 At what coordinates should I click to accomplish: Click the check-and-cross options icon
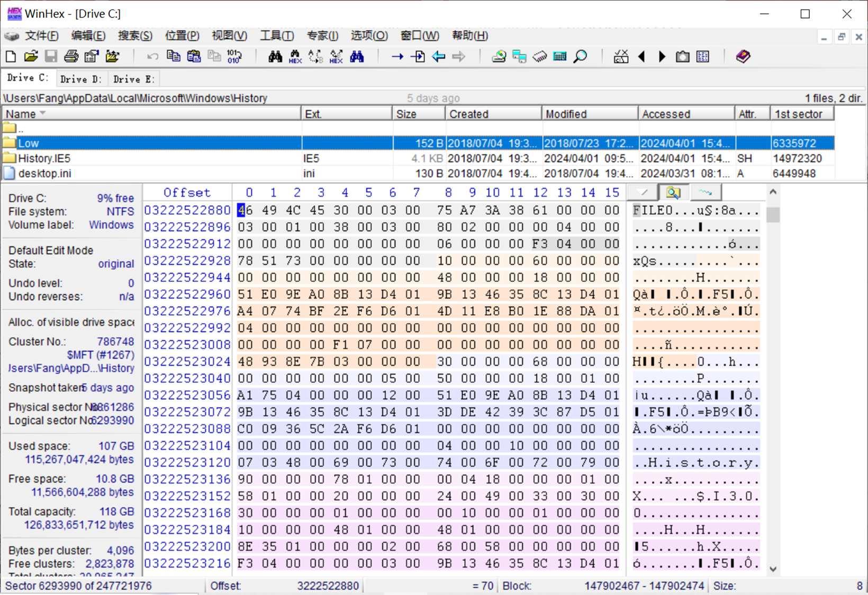point(621,56)
